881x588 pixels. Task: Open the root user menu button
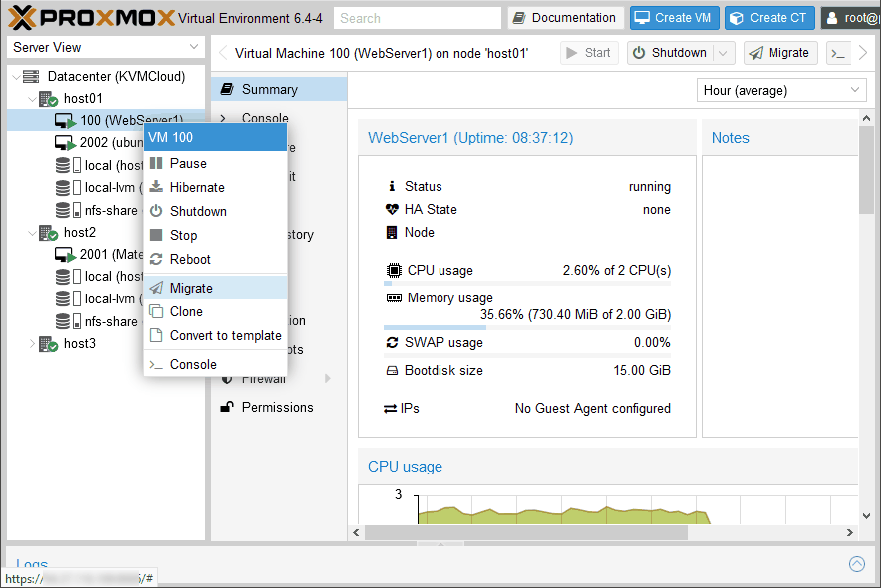(851, 18)
